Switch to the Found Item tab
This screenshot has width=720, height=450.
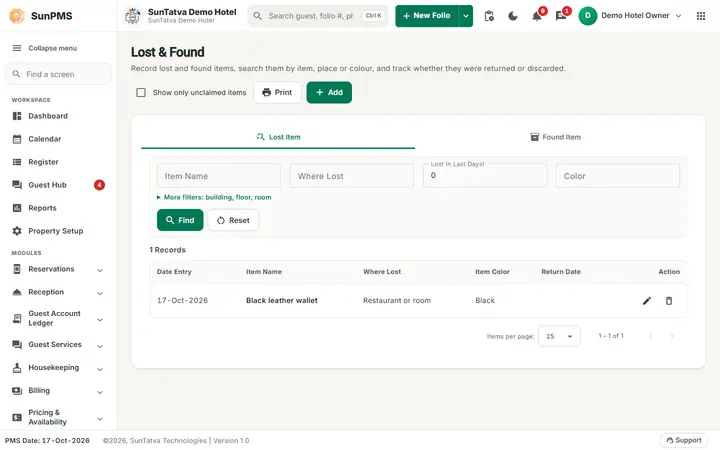coord(555,137)
